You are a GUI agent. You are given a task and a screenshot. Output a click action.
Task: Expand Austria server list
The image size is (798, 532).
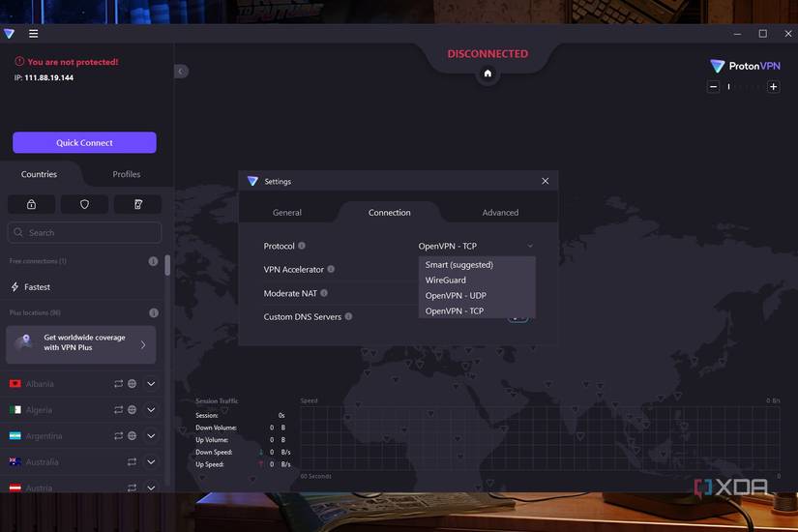pos(151,488)
